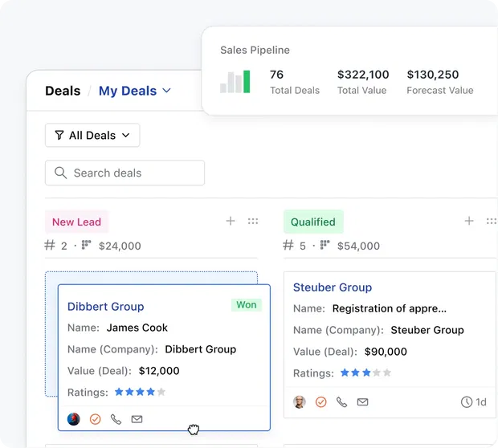Click the Steuber Group owner avatar
Image resolution: width=498 pixels, height=448 pixels.
299,402
